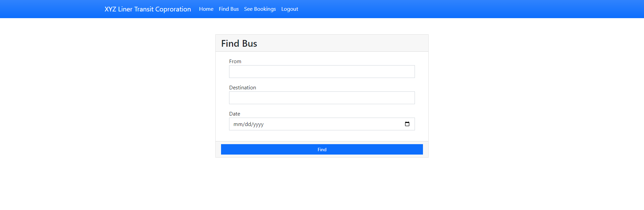Go to the Home page
This screenshot has width=644, height=210.
(x=206, y=9)
